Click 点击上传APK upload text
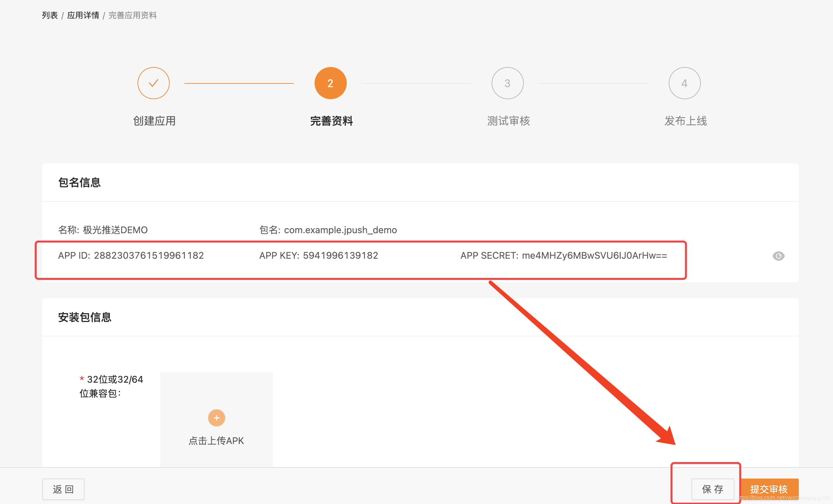Image resolution: width=833 pixels, height=504 pixels. (x=216, y=441)
